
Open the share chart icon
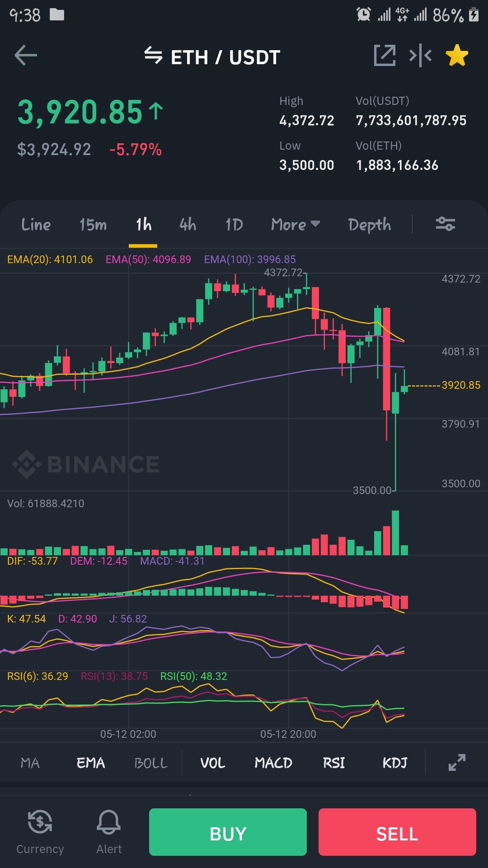click(385, 56)
